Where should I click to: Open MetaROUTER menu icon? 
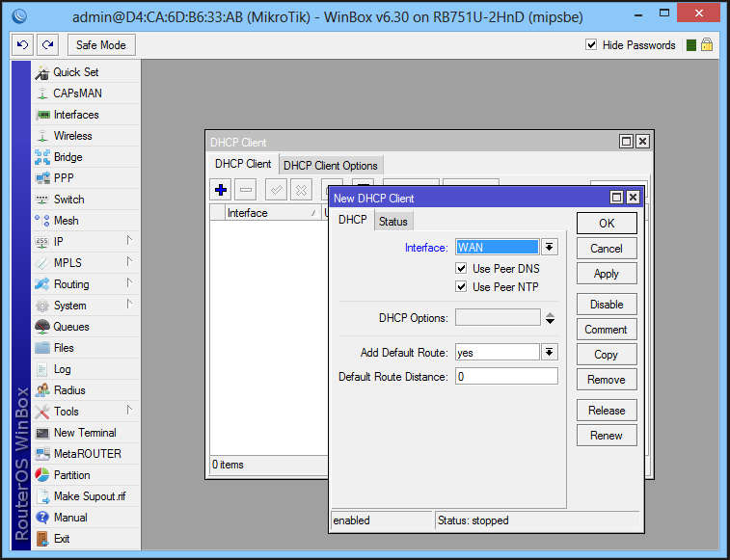[x=42, y=454]
